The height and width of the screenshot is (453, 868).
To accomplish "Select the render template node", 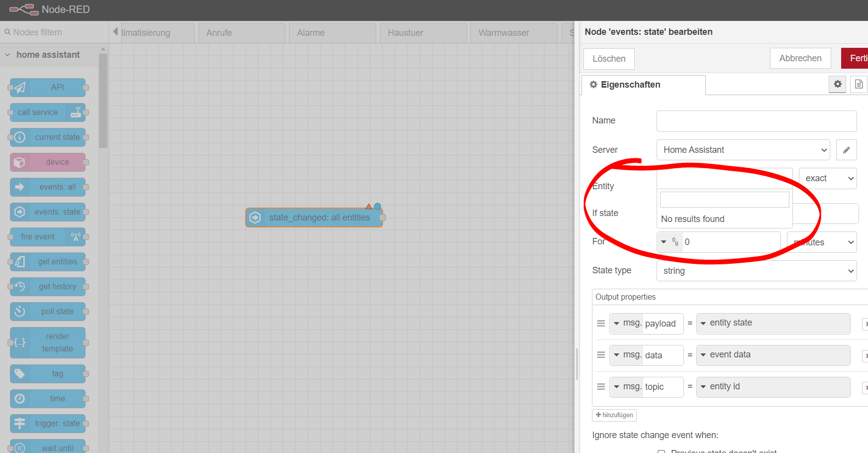I will pyautogui.click(x=47, y=342).
